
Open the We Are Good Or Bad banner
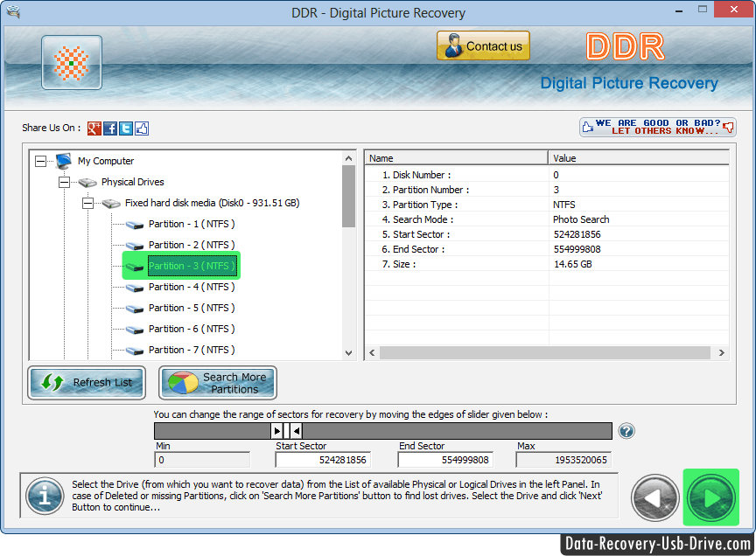point(658,127)
